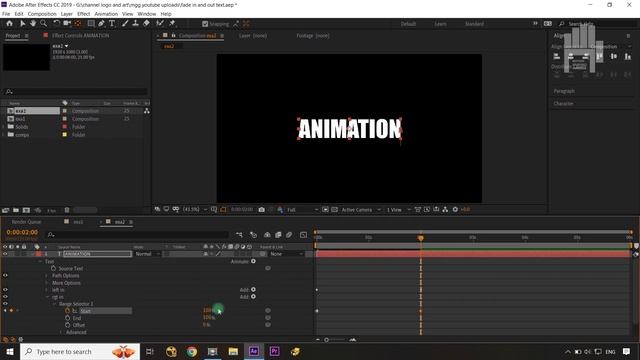This screenshot has width=640, height=360.
Task: Toggle the Snapping checkbox
Action: tap(205, 24)
